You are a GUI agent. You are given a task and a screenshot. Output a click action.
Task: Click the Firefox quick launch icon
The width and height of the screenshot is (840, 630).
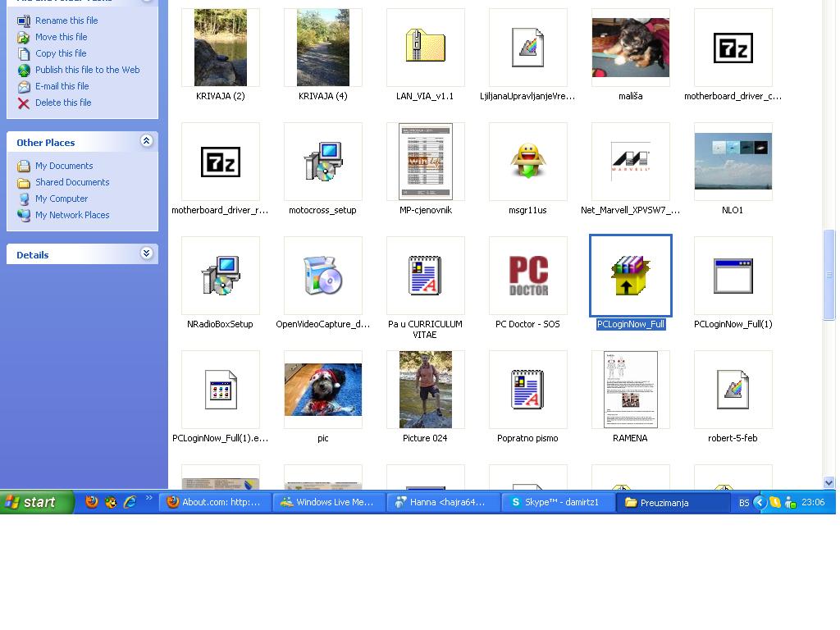pos(92,502)
